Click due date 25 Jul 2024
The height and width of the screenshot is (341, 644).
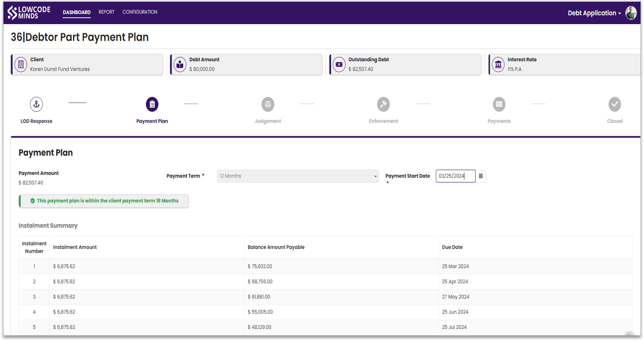point(454,327)
